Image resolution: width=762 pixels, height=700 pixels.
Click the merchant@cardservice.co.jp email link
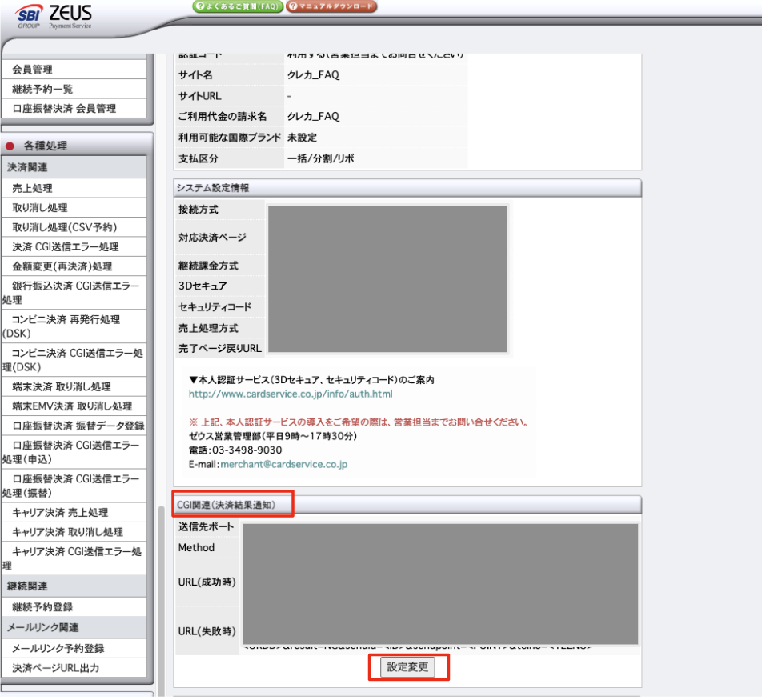click(284, 464)
